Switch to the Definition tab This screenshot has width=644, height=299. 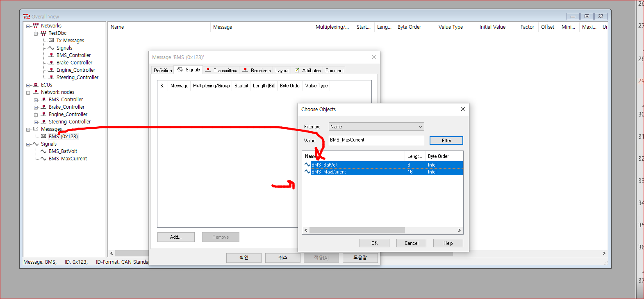163,71
